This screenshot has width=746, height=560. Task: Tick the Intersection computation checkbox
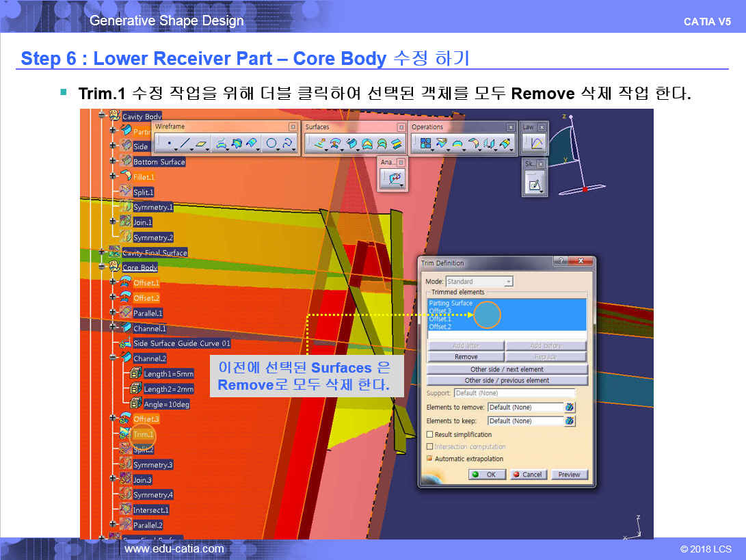pos(429,447)
